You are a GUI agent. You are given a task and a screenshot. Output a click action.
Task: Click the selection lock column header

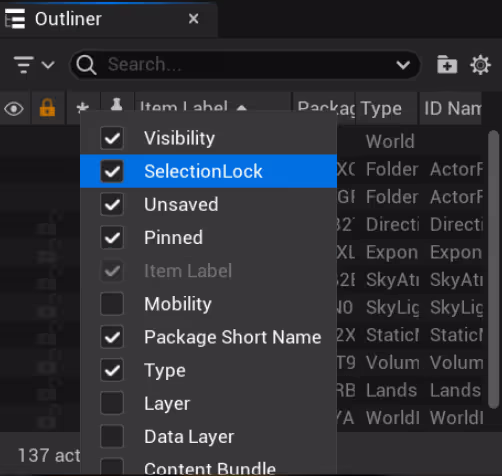47,108
